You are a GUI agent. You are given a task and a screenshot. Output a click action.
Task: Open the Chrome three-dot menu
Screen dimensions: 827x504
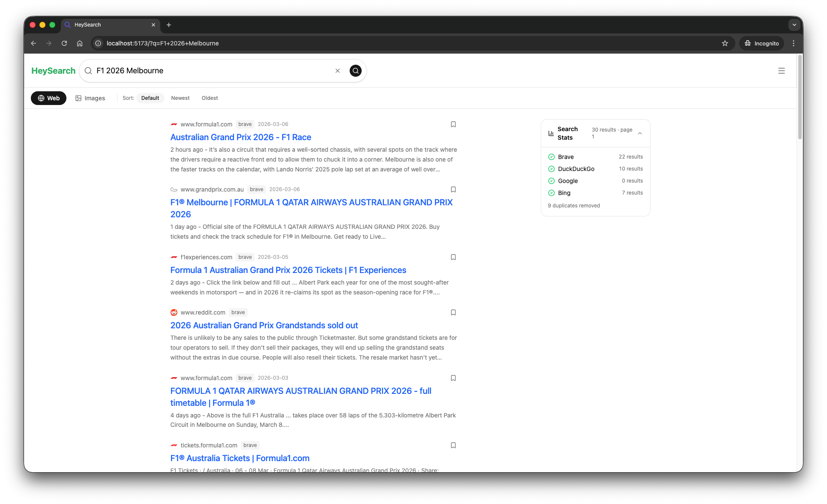(793, 43)
